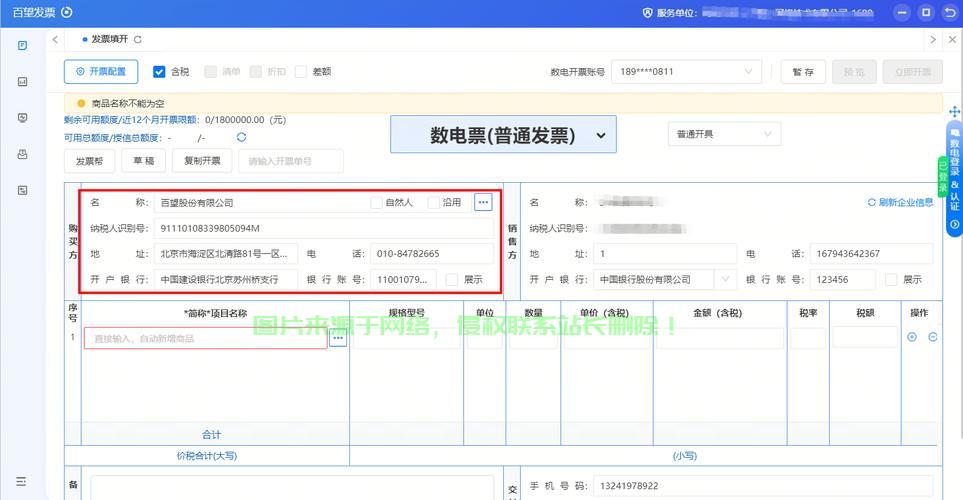Viewport: 963px width, 500px height.
Task: Click the buyer 地址 field
Action: pyautogui.click(x=226, y=254)
